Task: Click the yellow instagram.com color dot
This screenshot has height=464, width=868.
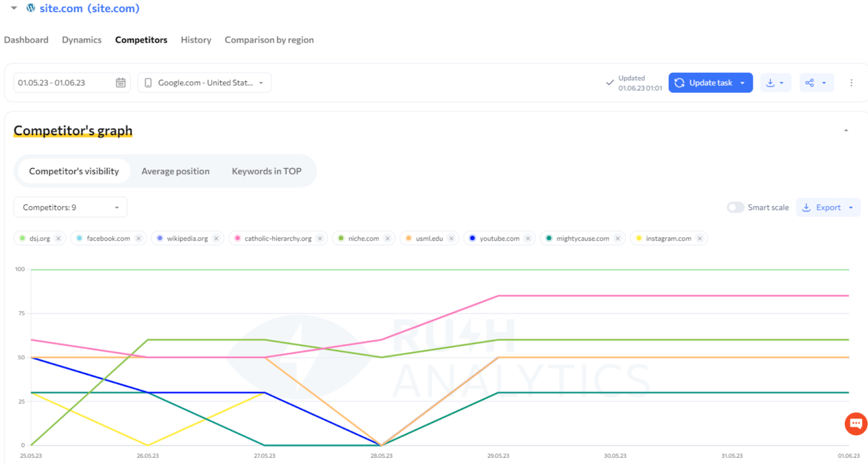Action: pos(639,238)
